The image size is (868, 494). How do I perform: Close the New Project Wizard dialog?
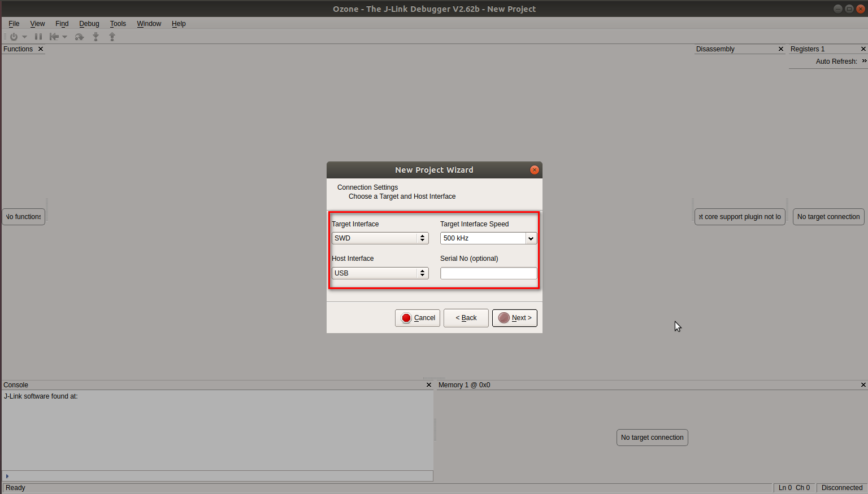pyautogui.click(x=535, y=170)
